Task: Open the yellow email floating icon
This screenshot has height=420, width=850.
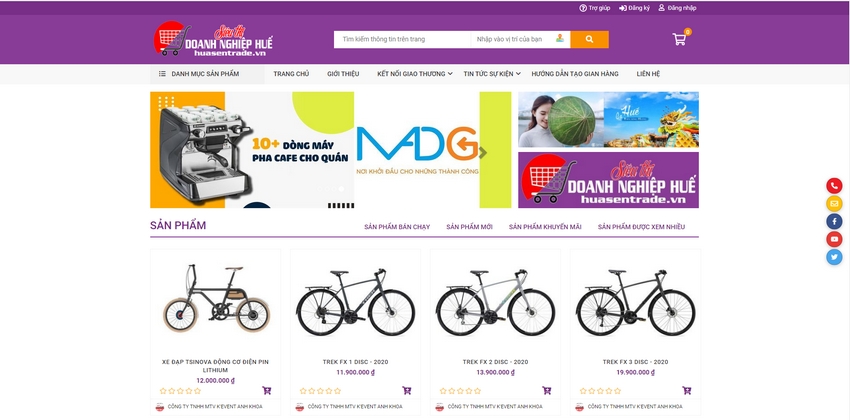Action: pyautogui.click(x=834, y=204)
